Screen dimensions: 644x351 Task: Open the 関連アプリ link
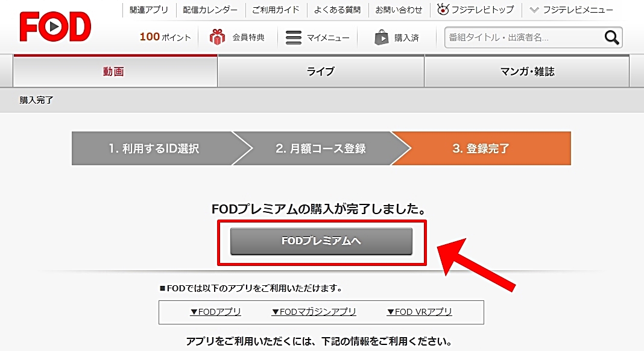(149, 10)
